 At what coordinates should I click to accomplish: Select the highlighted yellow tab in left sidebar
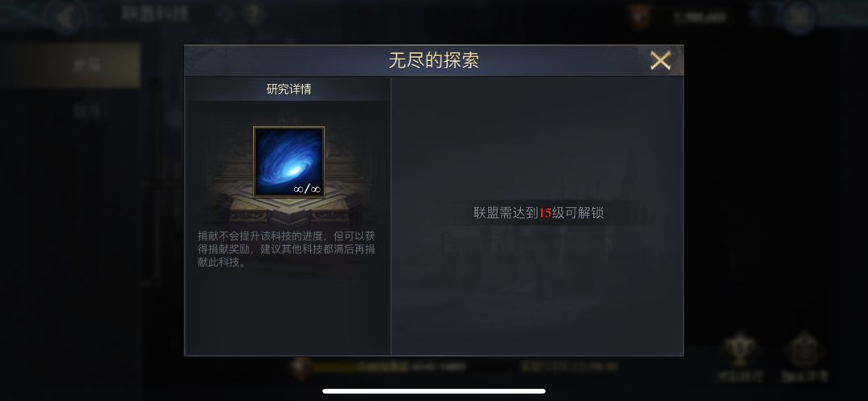(77, 65)
